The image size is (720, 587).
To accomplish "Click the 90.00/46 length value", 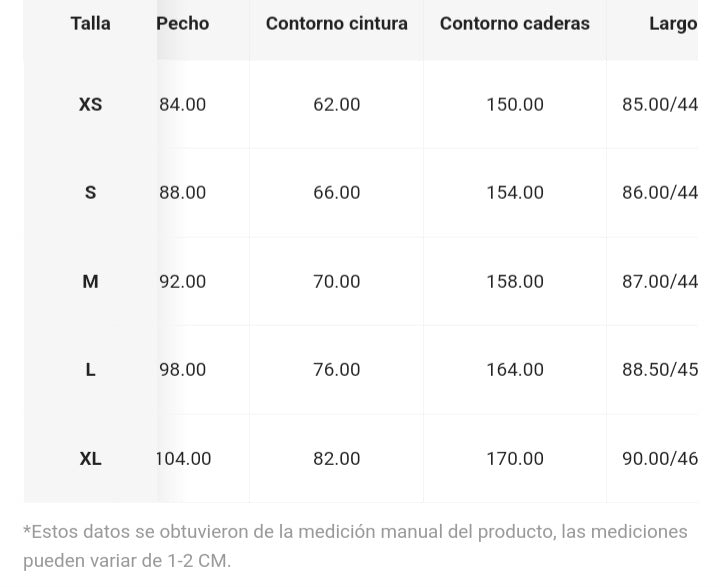I will [x=660, y=458].
